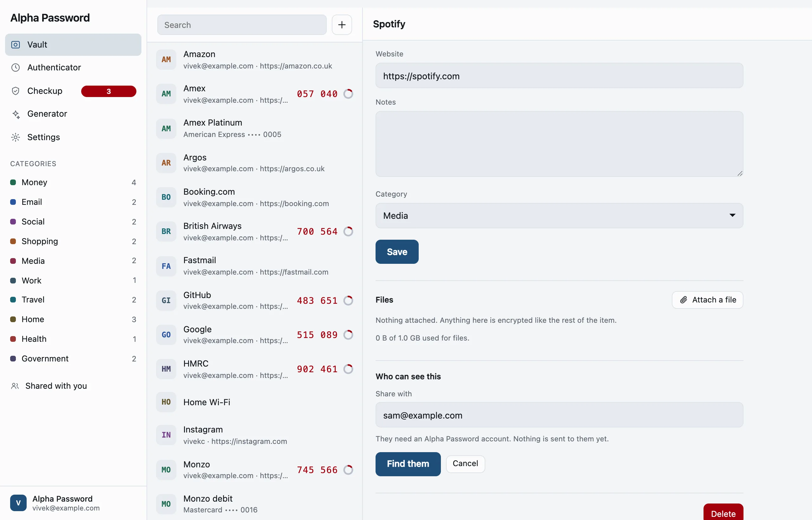This screenshot has height=520, width=812.
Task: Click the HMRC HM avatar
Action: point(166,369)
